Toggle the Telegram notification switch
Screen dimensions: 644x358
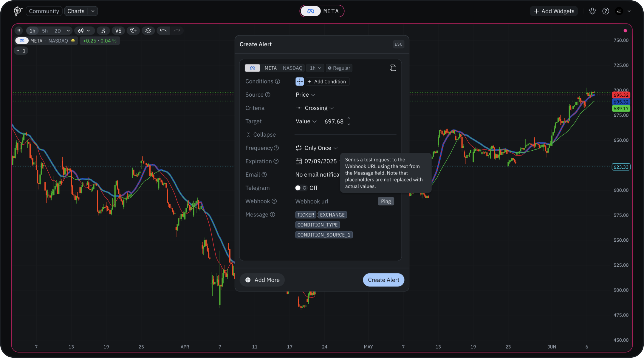(x=301, y=188)
